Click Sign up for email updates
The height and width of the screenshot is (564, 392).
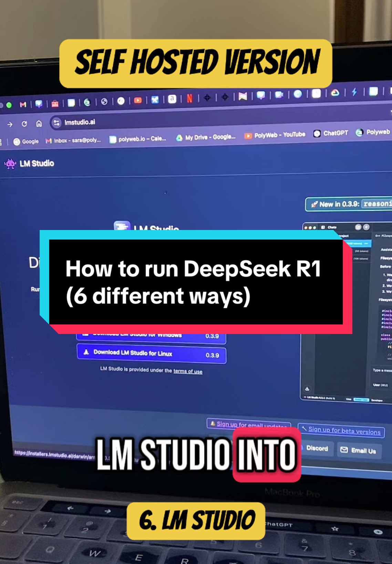[249, 424]
